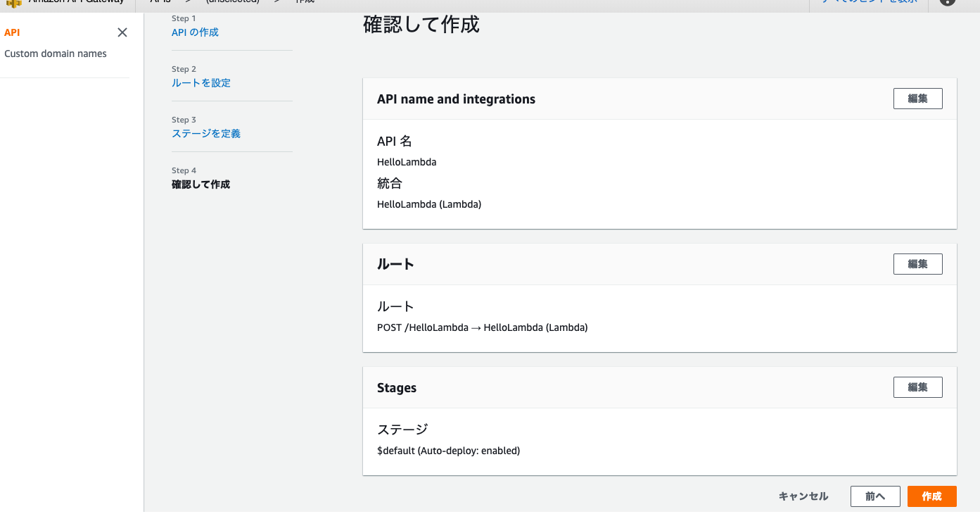
Task: Go to Step 1 API の作成
Action: click(195, 32)
